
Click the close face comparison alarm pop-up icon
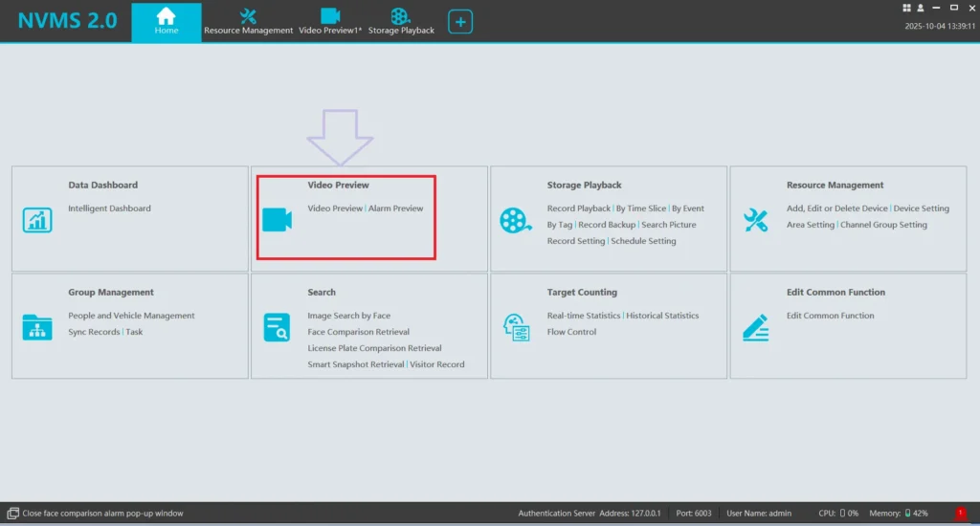click(13, 514)
